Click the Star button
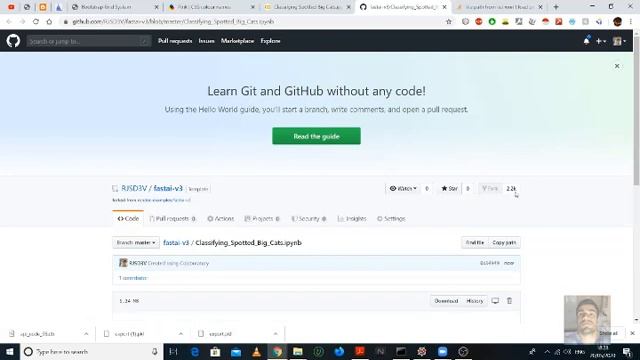 [449, 188]
